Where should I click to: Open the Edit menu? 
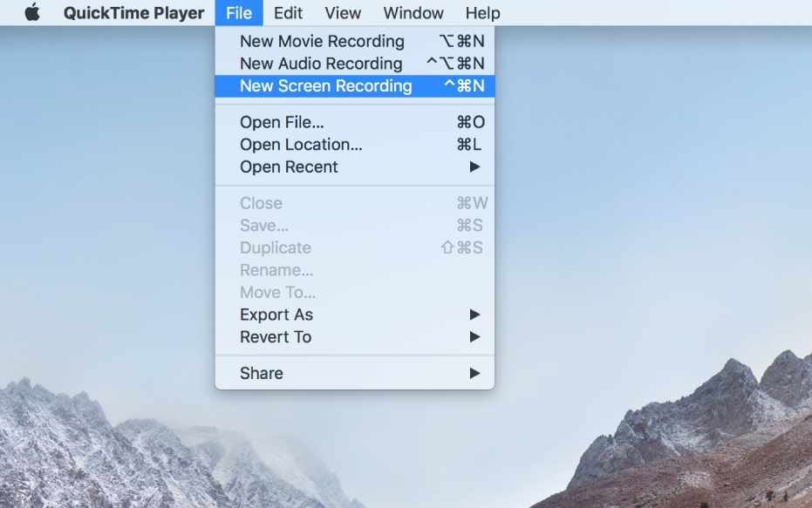(x=288, y=13)
